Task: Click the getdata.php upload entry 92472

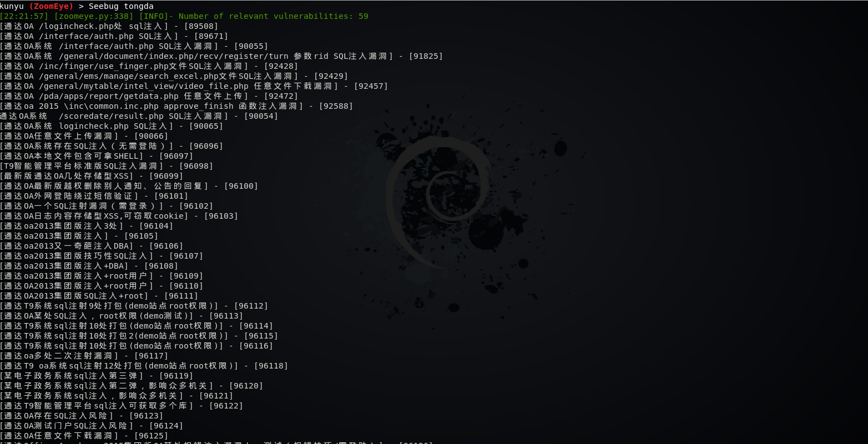Action: click(x=149, y=96)
